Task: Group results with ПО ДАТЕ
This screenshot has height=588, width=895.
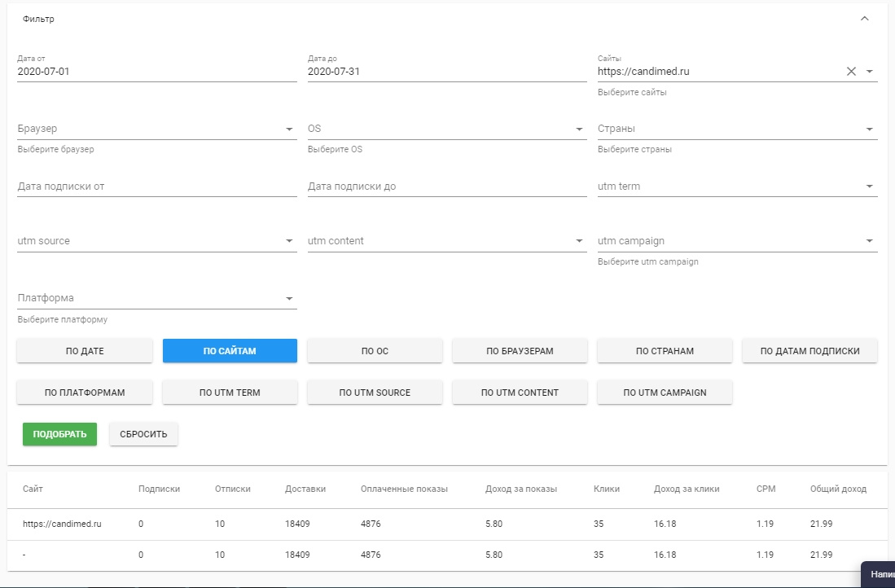Action: click(x=85, y=351)
